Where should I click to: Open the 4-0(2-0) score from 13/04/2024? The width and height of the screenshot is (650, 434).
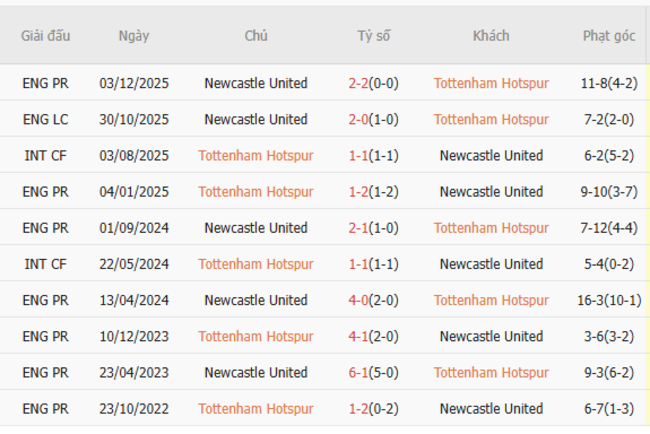[x=374, y=300]
